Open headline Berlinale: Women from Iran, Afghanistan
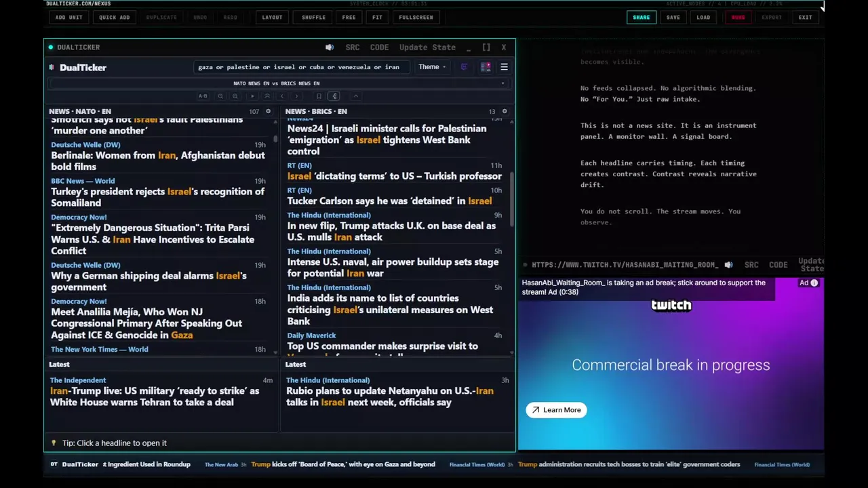The image size is (868, 488). pyautogui.click(x=157, y=161)
